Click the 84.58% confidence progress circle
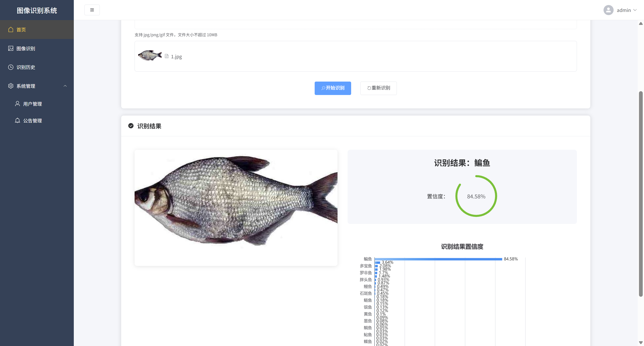This screenshot has height=346, width=644. (476, 196)
